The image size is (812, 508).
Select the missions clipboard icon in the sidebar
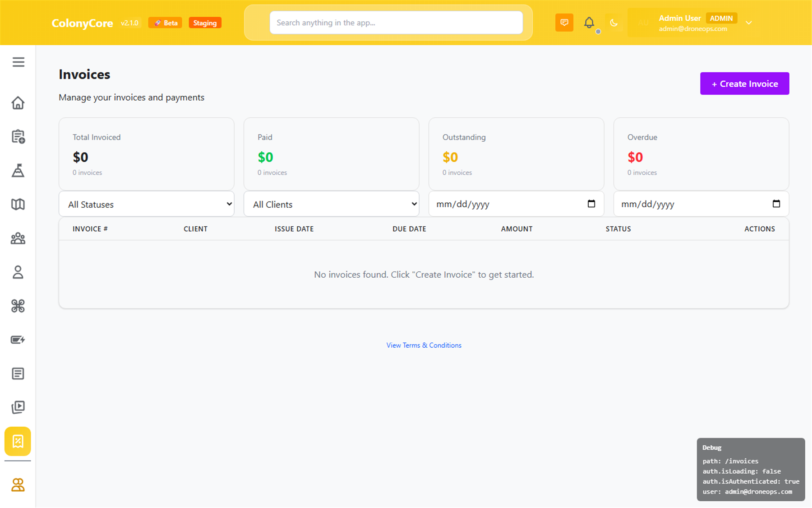18,136
